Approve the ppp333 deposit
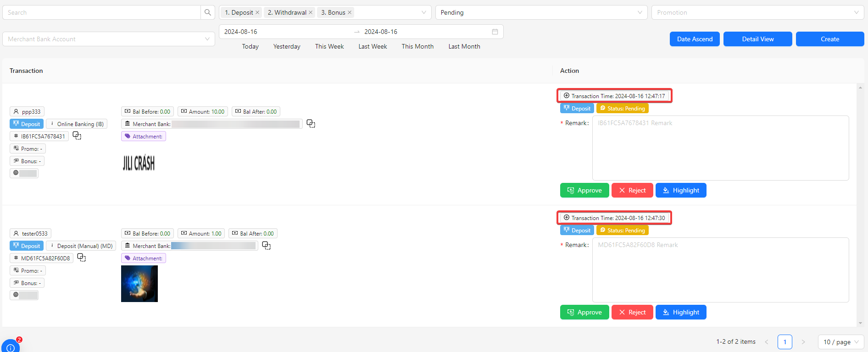This screenshot has height=352, width=868. tap(584, 190)
